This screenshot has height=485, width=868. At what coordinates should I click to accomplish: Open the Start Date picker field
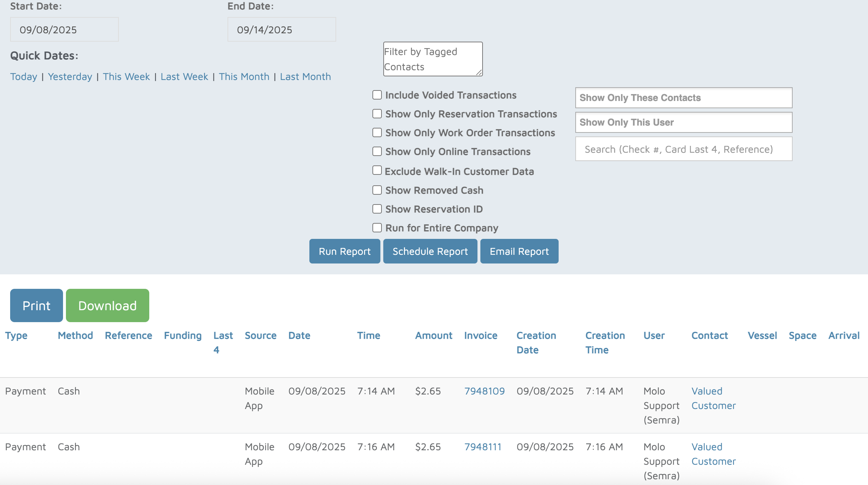tap(64, 30)
